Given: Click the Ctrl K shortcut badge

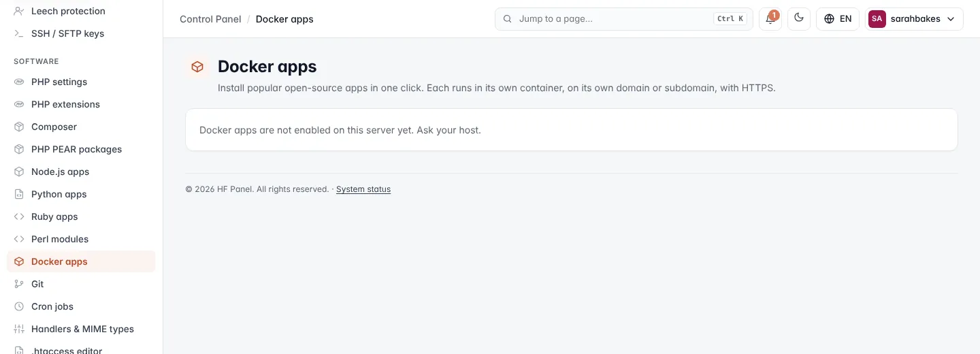Looking at the screenshot, I should tap(730, 19).
